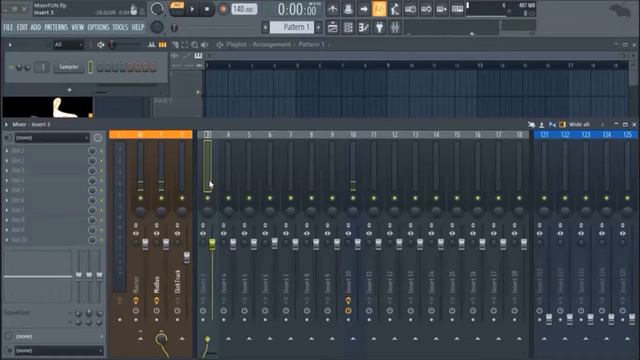Select the Master mixer track

pos(140,134)
